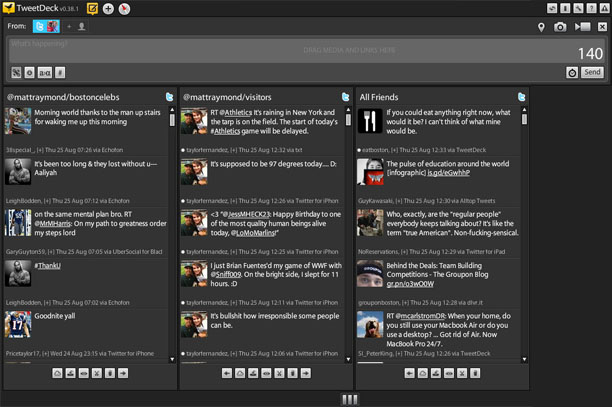Click the small plus next to the From accounts
Viewport: 612px width, 407px height.
[69, 27]
